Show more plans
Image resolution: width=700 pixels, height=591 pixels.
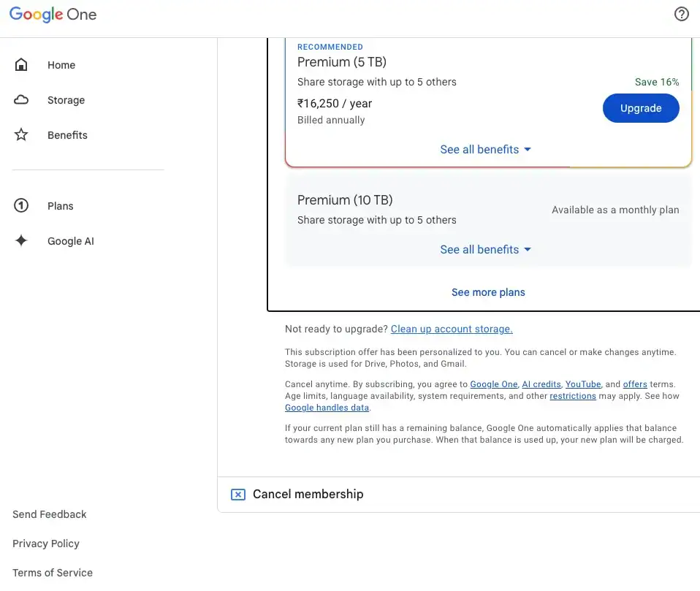488,292
